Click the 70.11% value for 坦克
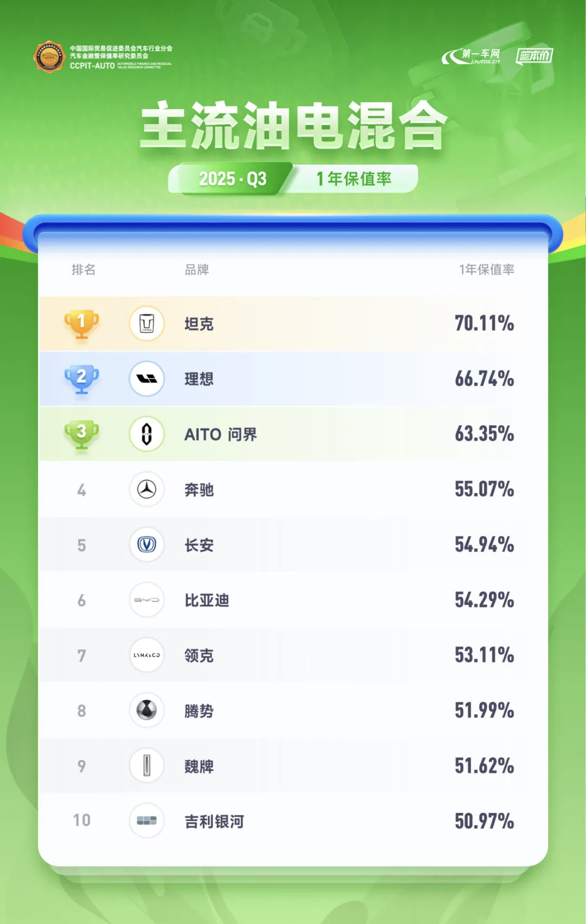The width and height of the screenshot is (586, 924). (x=485, y=324)
